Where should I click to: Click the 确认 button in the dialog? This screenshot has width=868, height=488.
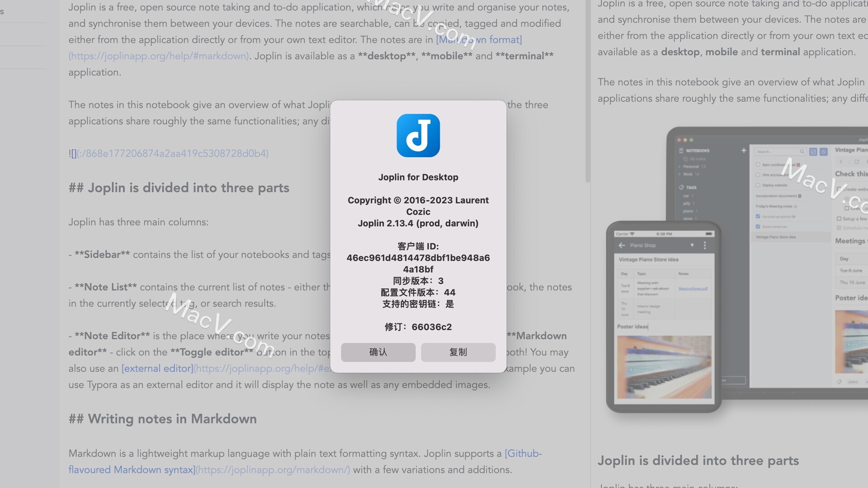[378, 352]
